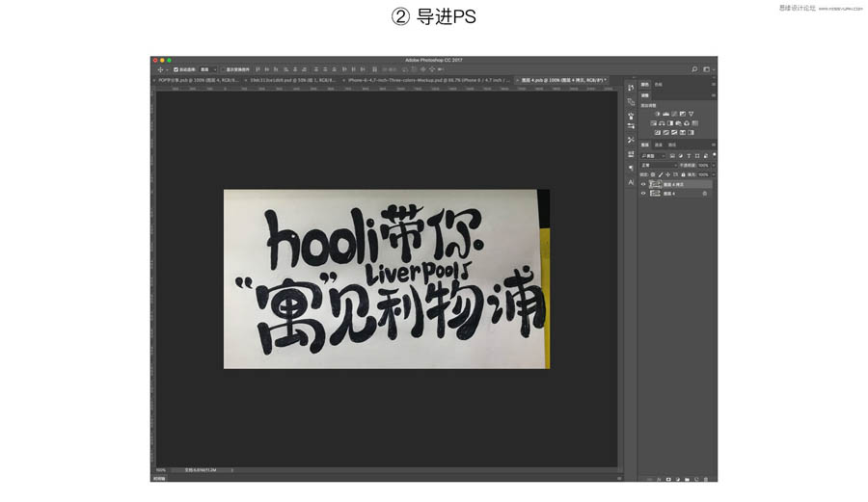The height and width of the screenshot is (502, 868).
Task: Toggle lock position icon in Layers panel
Action: click(667, 174)
